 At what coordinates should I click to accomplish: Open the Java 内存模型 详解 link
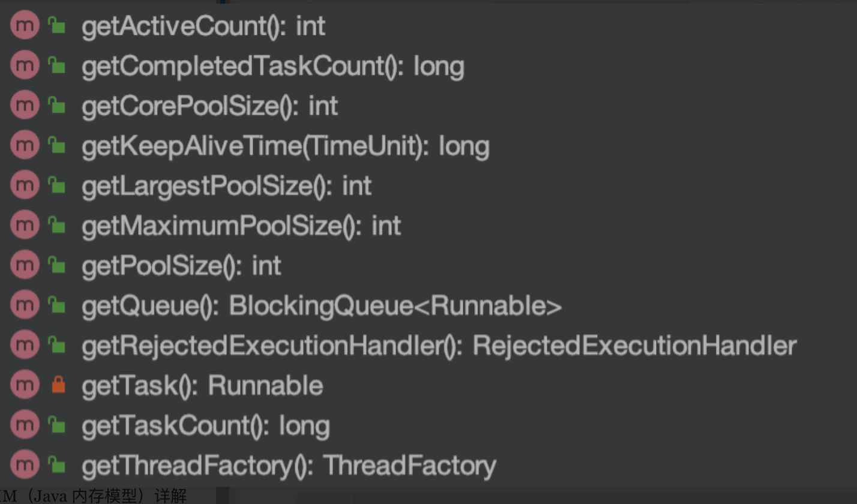coord(95,496)
